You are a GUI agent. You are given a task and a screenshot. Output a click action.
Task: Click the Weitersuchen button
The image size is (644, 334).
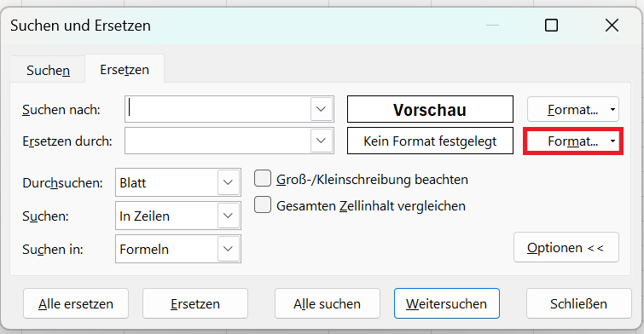tap(447, 303)
